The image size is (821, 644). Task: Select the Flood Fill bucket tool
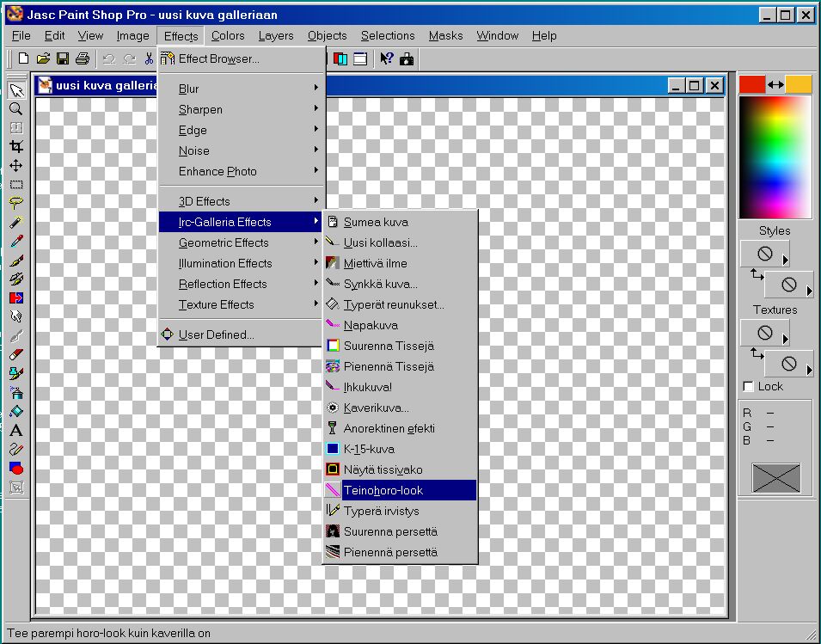16,411
